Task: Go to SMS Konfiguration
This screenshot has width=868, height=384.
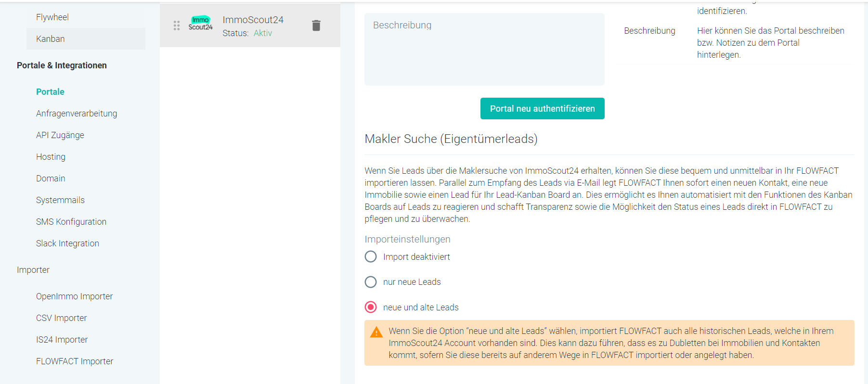Action: coord(71,222)
